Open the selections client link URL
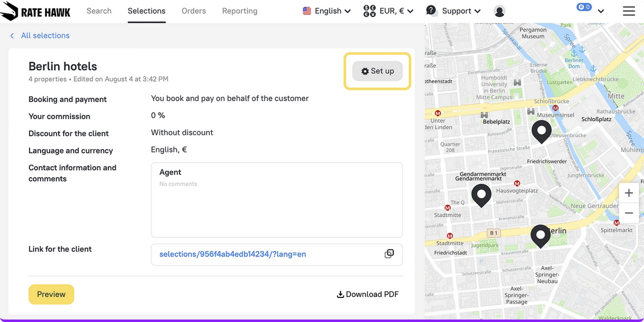This screenshot has height=322, width=644. (x=233, y=254)
